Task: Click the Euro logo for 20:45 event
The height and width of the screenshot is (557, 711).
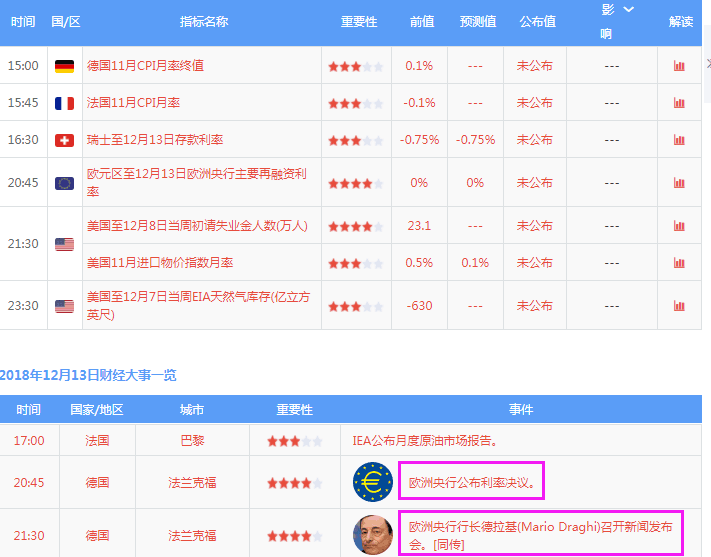Action: point(373,482)
